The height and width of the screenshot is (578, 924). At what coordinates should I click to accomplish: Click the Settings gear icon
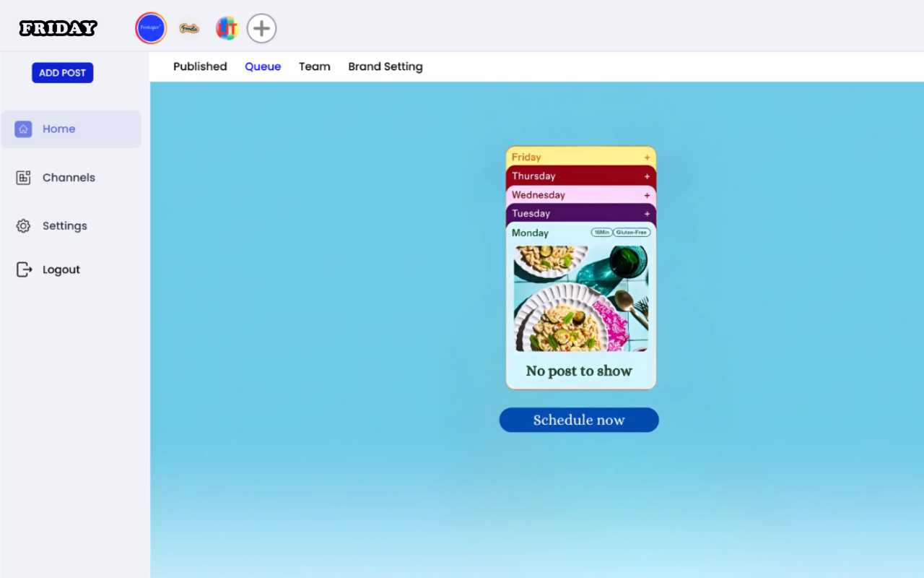pos(23,226)
